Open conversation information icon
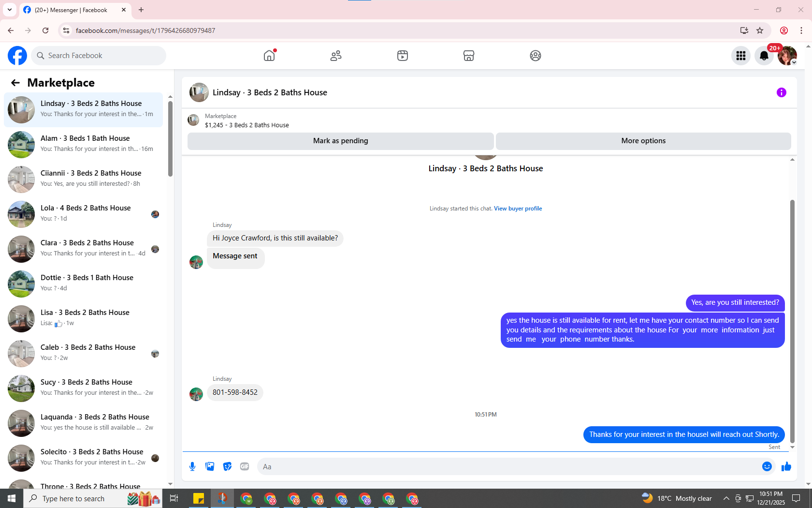The image size is (812, 508). [782, 92]
